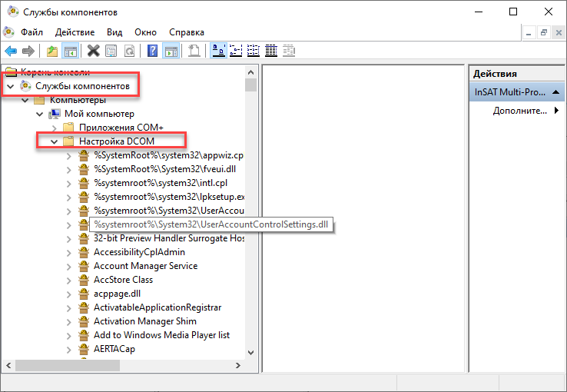Viewport: 567px width, 392px height.
Task: Toggle the action pane show/hide button
Action: pyautogui.click(x=171, y=51)
